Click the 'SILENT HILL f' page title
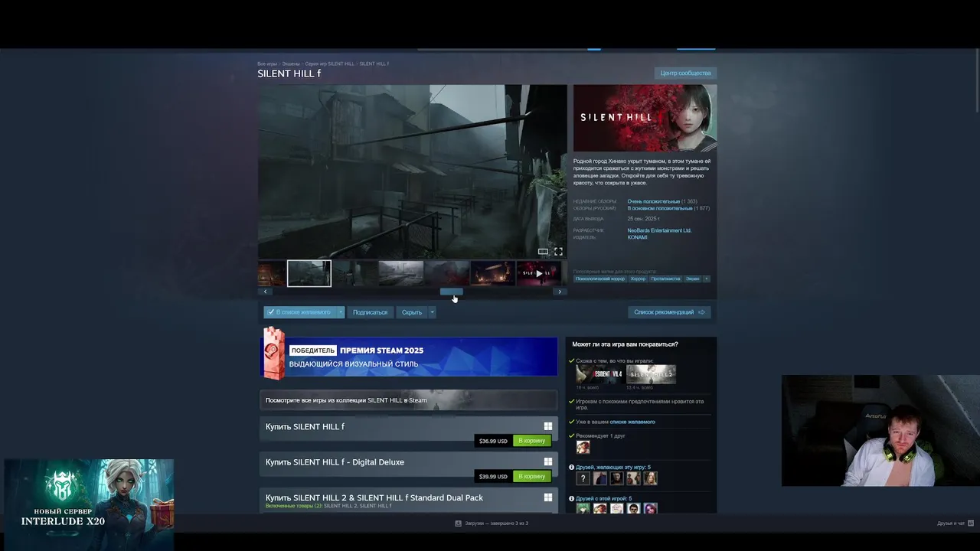The image size is (980, 551). 289,74
